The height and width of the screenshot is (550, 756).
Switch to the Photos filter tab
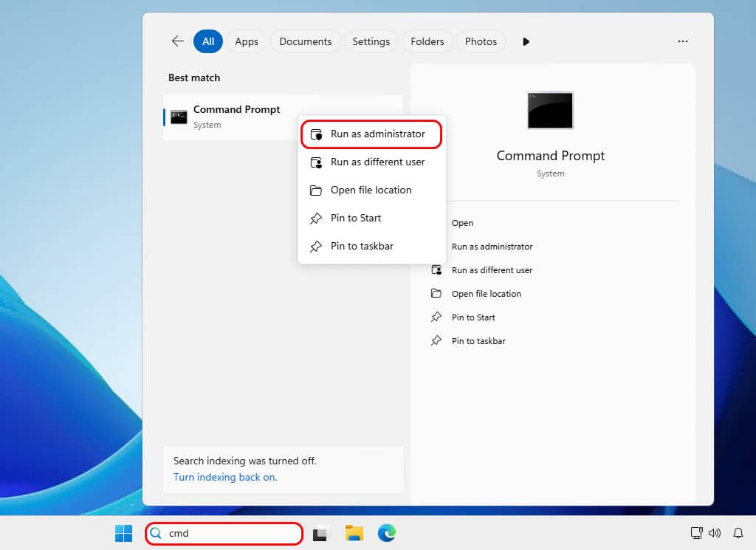click(481, 41)
